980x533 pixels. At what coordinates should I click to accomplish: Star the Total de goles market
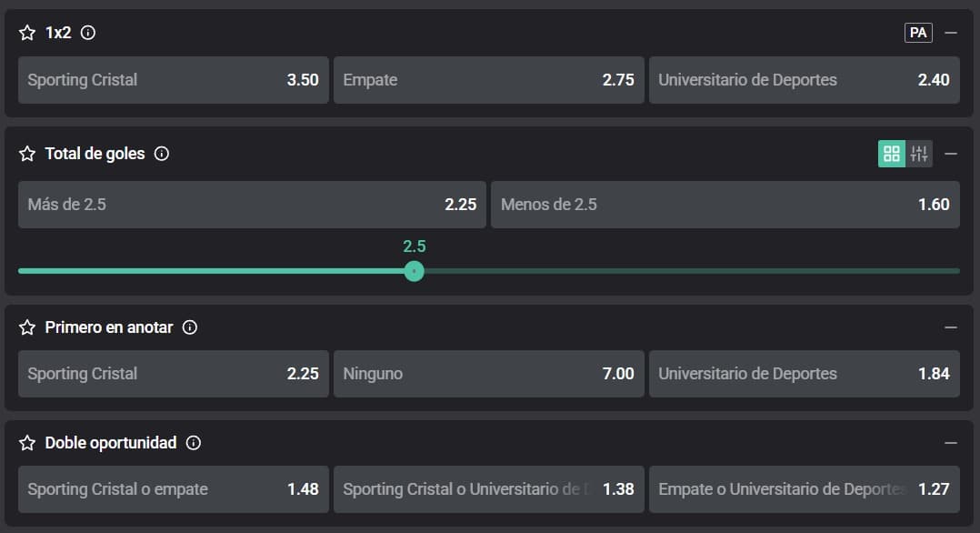pyautogui.click(x=27, y=154)
